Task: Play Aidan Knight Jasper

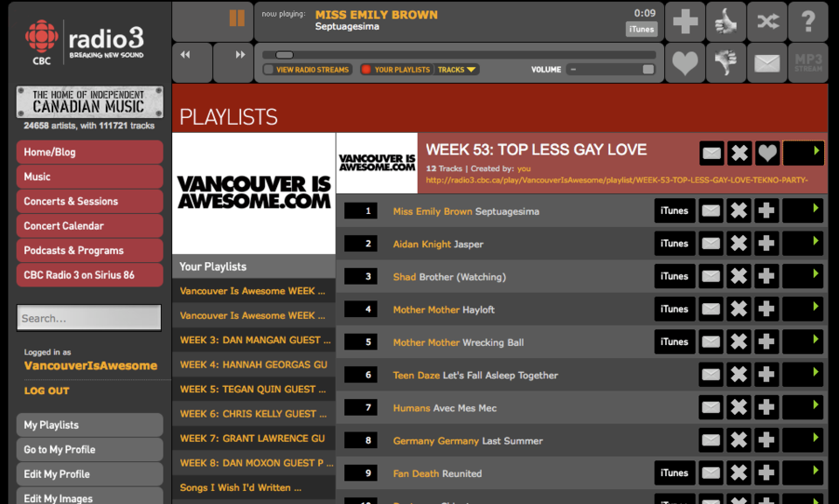Action: (x=802, y=244)
